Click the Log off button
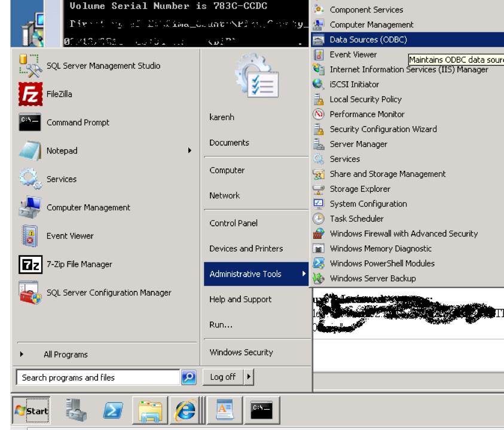This screenshot has height=430, width=504. (224, 377)
